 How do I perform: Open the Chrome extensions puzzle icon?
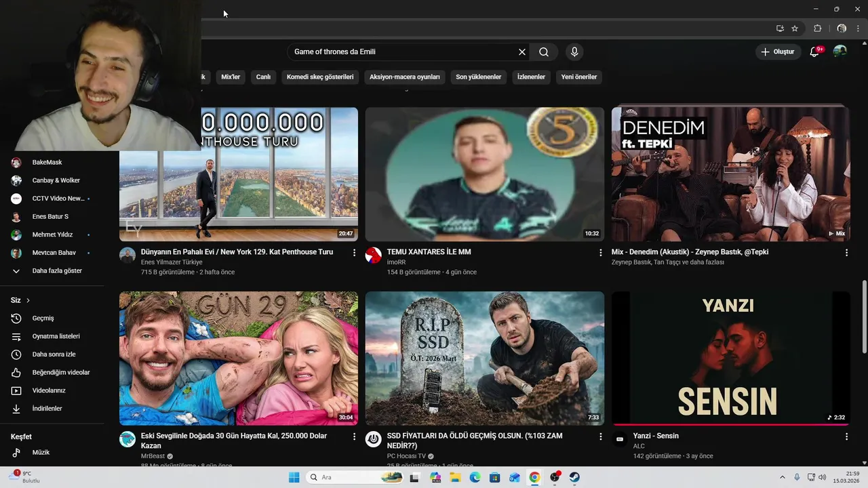tap(817, 28)
